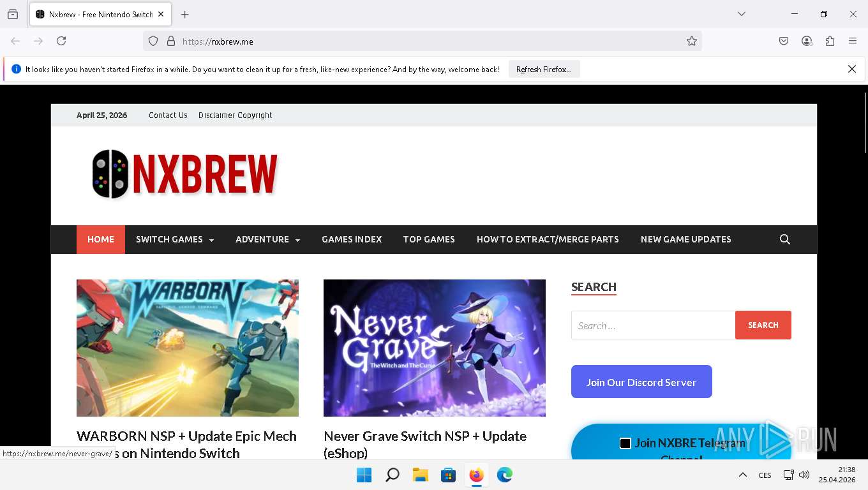Open Firefox recent browsing view icon
Viewport: 868px width, 490px height.
pyautogui.click(x=13, y=14)
